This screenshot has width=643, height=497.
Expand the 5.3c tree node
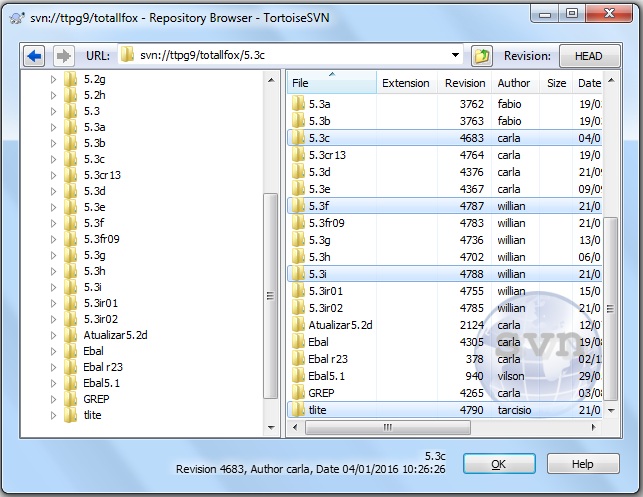[53, 159]
